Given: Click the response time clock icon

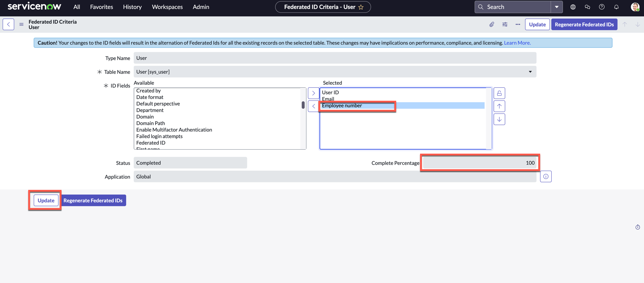Looking at the screenshot, I should point(637,227).
